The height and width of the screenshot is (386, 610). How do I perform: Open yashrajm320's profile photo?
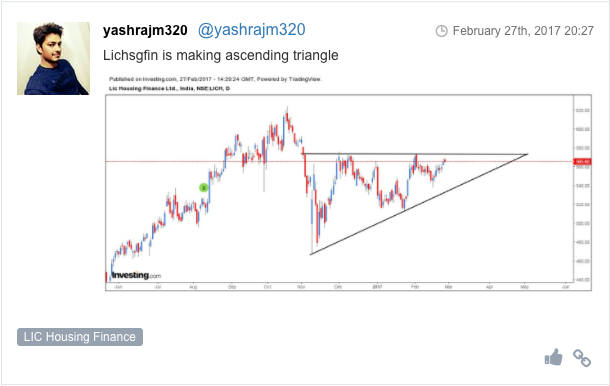53,58
